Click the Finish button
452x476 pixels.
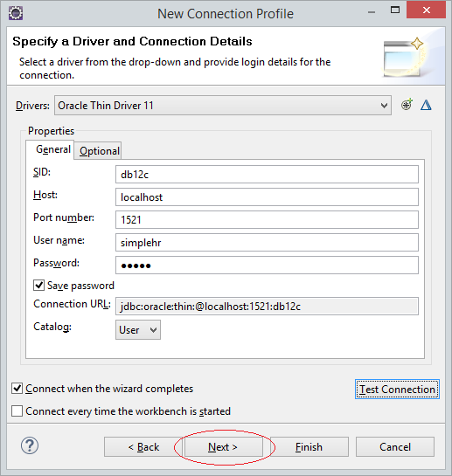click(x=309, y=447)
